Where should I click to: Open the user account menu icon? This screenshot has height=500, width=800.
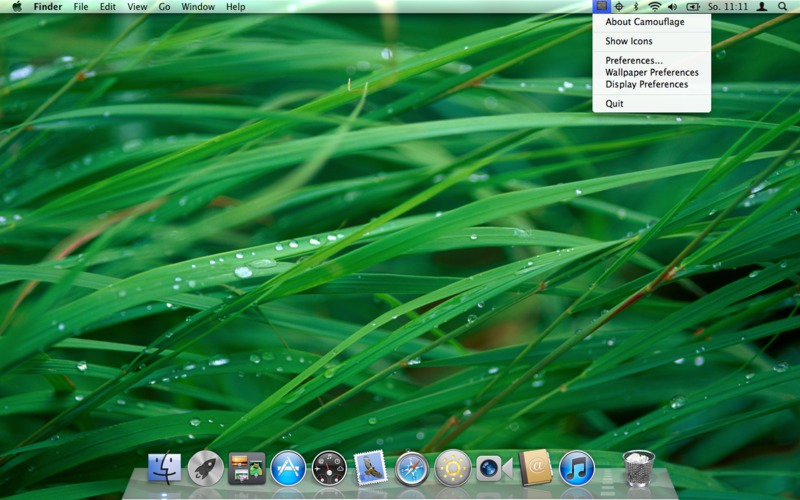(762, 7)
